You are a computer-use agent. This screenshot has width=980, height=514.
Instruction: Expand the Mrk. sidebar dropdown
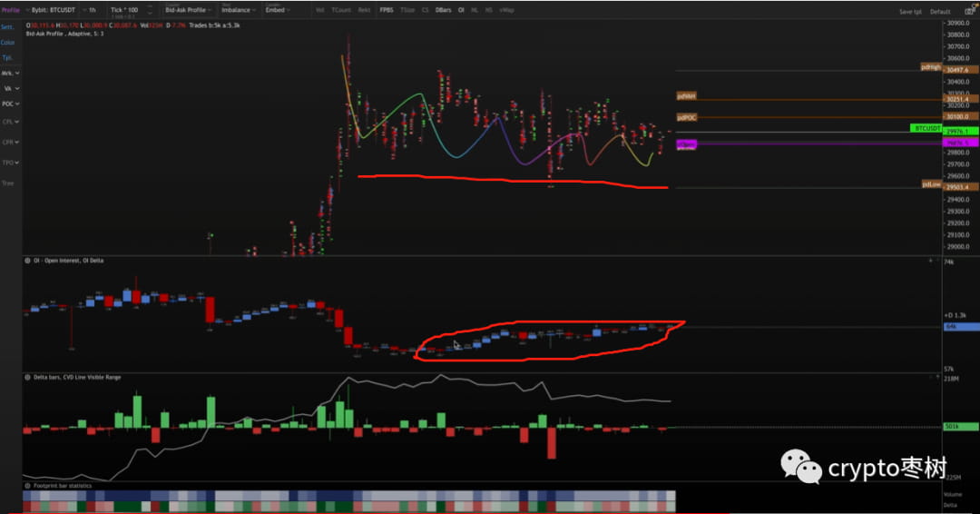[10, 74]
